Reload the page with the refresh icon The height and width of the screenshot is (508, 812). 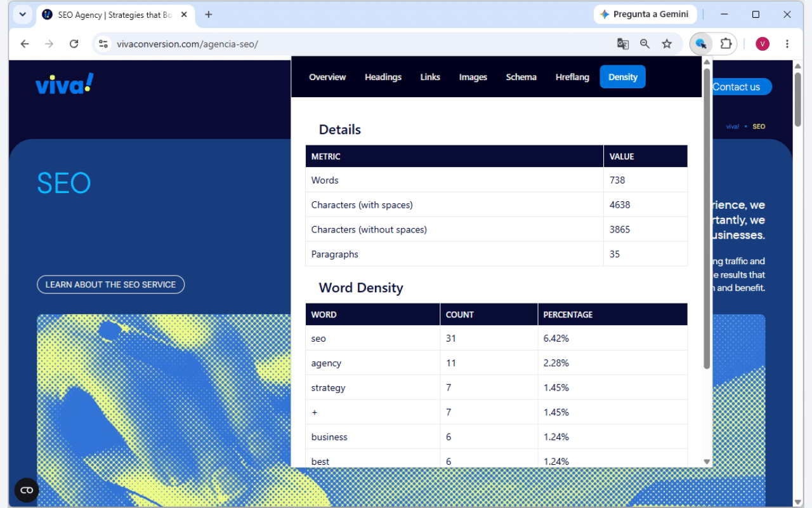[x=74, y=44]
